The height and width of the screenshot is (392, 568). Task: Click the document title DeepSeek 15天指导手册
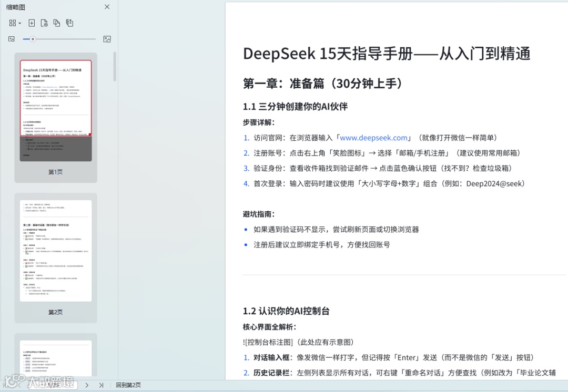(387, 54)
